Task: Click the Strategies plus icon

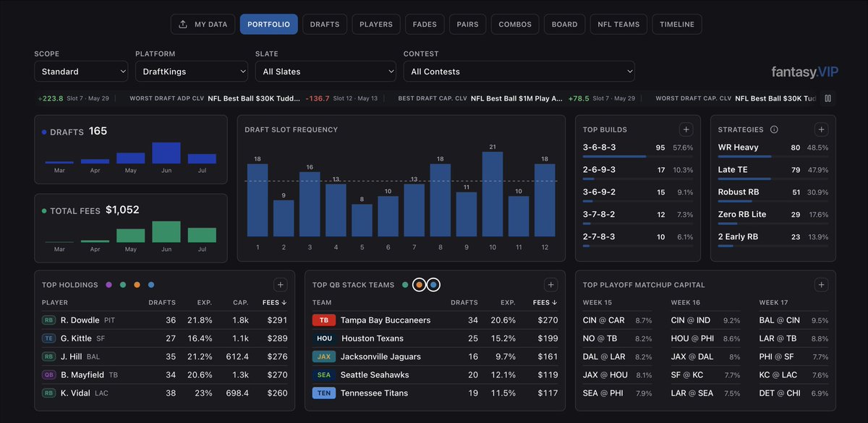Action: [x=822, y=129]
